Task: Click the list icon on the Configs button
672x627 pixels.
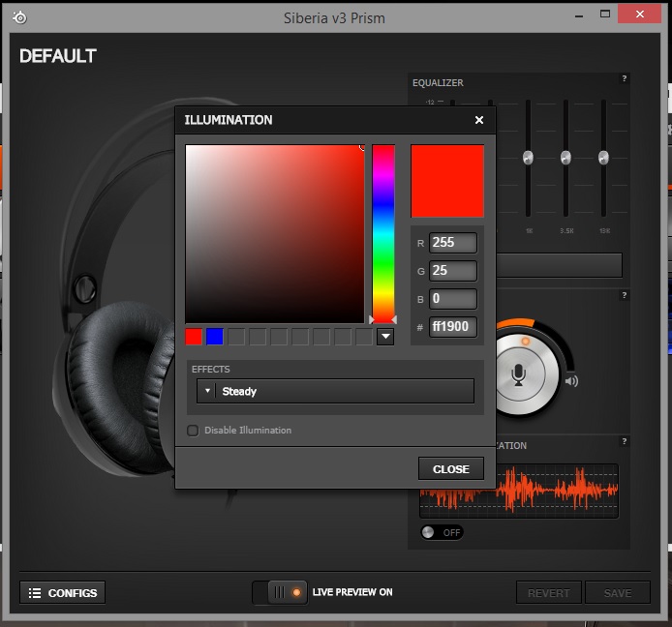Action: (x=35, y=593)
